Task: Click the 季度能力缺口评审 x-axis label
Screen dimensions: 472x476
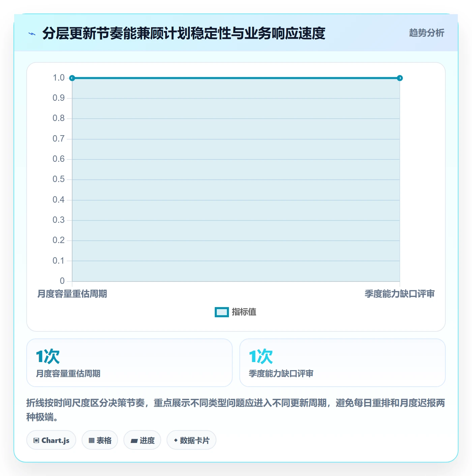Action: (x=400, y=294)
